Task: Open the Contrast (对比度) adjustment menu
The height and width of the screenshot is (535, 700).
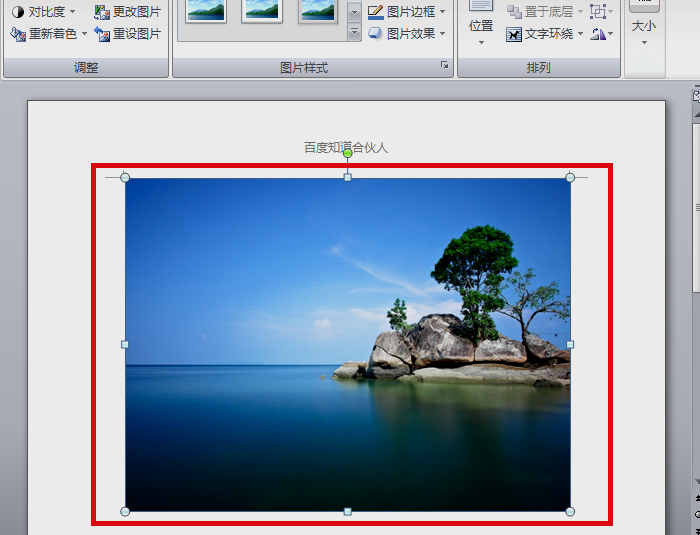Action: [x=43, y=12]
